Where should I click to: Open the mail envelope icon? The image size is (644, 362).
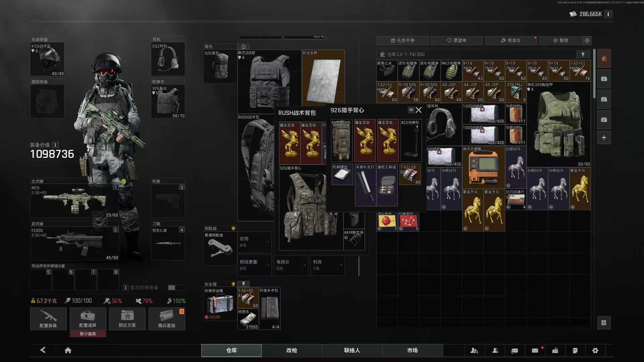[x=535, y=351]
